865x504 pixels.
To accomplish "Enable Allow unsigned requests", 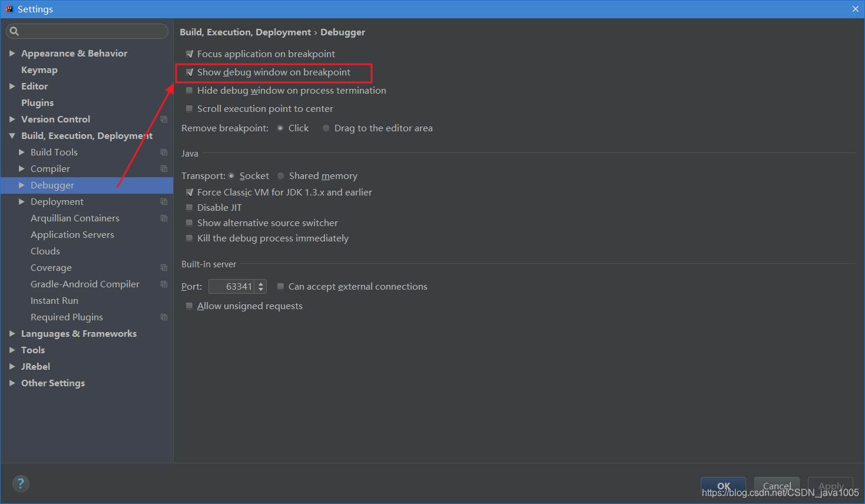I will tap(189, 306).
